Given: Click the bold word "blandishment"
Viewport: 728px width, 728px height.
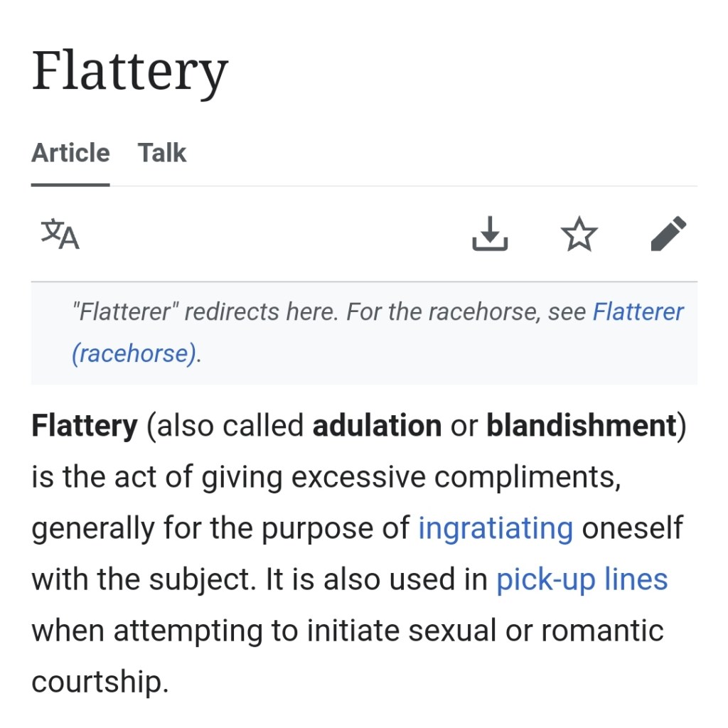Looking at the screenshot, I should [x=581, y=425].
